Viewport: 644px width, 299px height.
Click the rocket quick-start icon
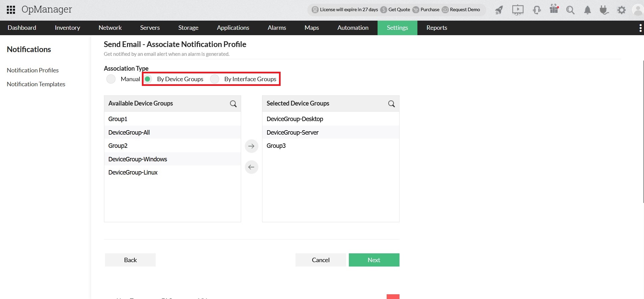pos(499,10)
